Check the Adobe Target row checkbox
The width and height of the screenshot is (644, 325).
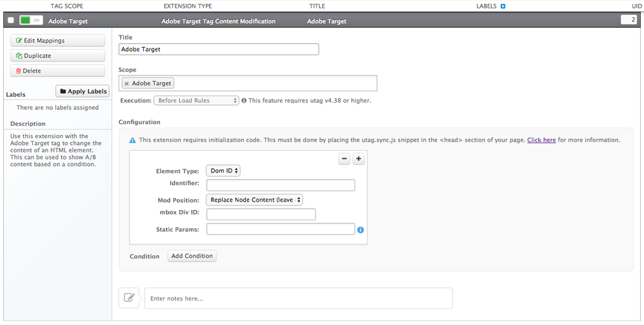(x=10, y=21)
